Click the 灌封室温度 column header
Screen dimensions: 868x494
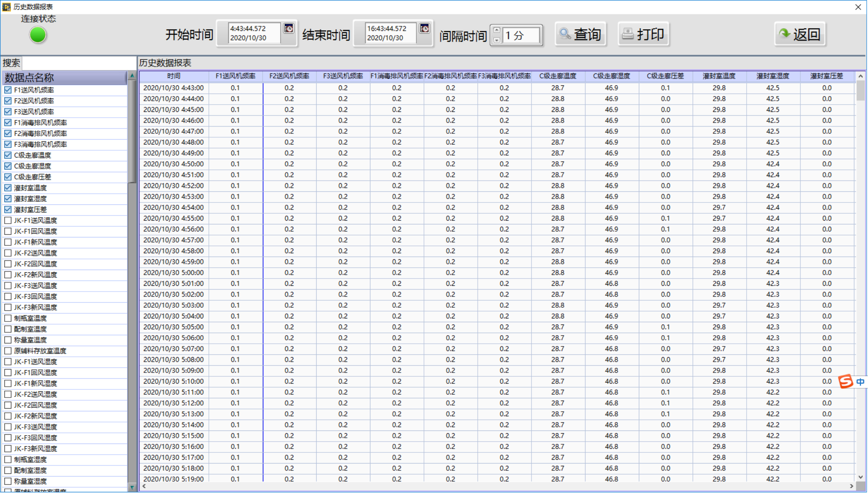[x=719, y=76]
